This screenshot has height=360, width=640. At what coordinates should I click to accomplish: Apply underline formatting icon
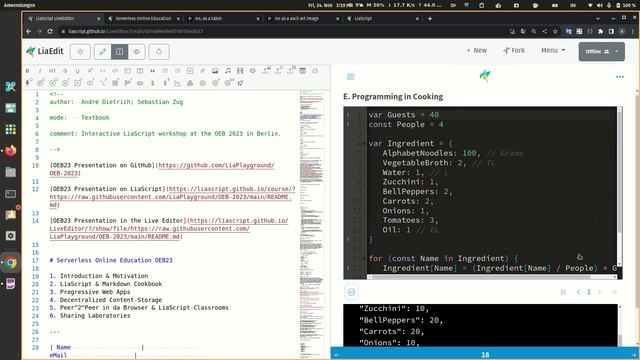click(77, 71)
